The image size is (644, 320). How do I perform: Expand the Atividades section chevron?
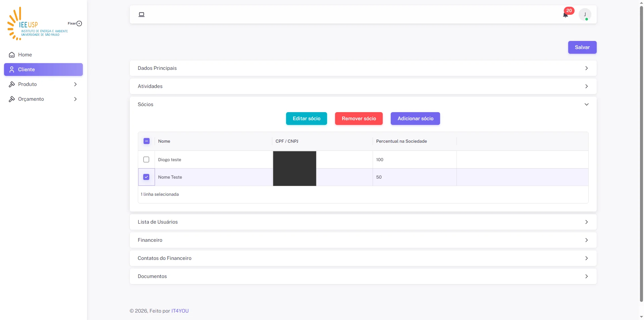(586, 86)
